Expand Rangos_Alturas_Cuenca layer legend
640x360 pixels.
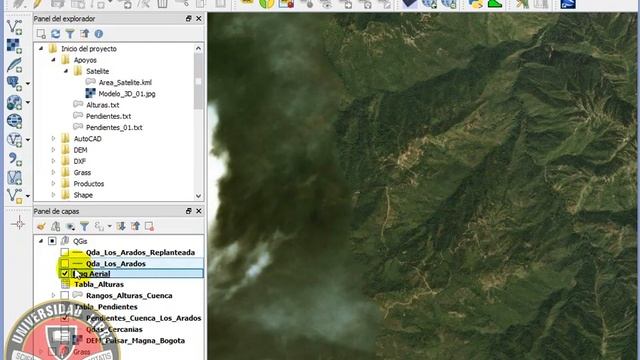pyautogui.click(x=53, y=295)
